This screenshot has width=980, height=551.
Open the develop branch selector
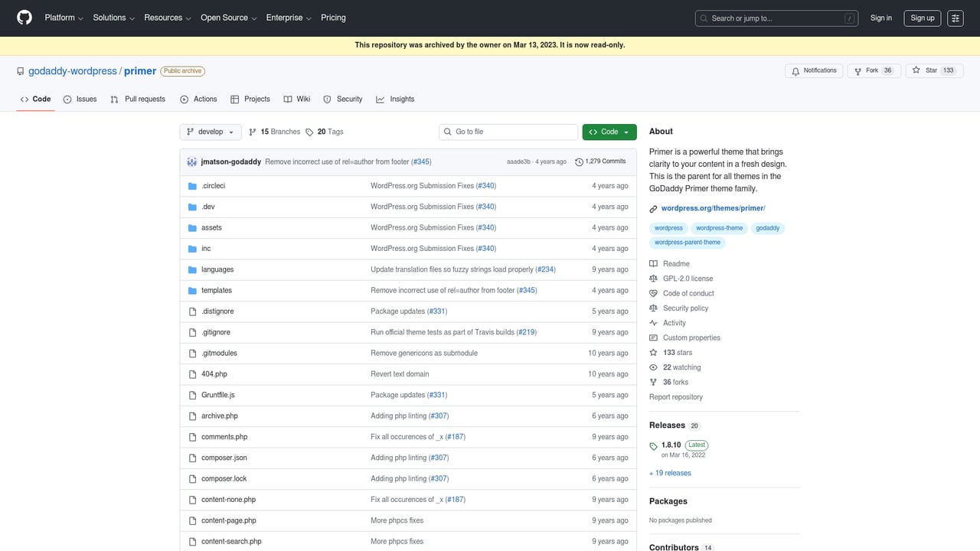tap(210, 132)
